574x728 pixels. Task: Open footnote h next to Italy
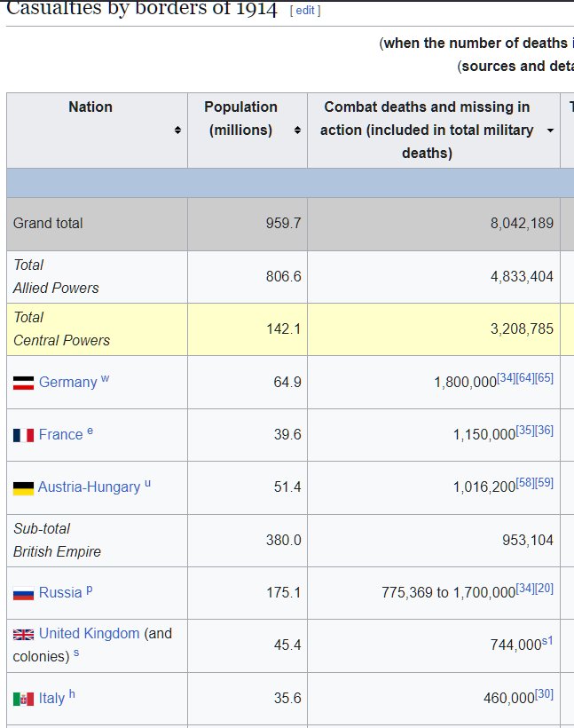pos(72,694)
